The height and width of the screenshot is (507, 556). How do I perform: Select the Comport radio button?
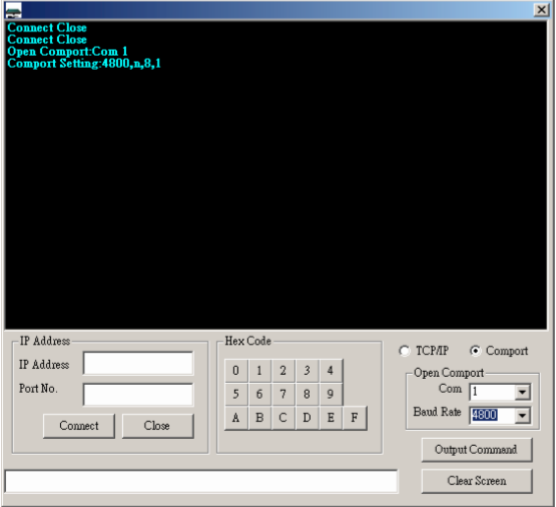coord(475,351)
